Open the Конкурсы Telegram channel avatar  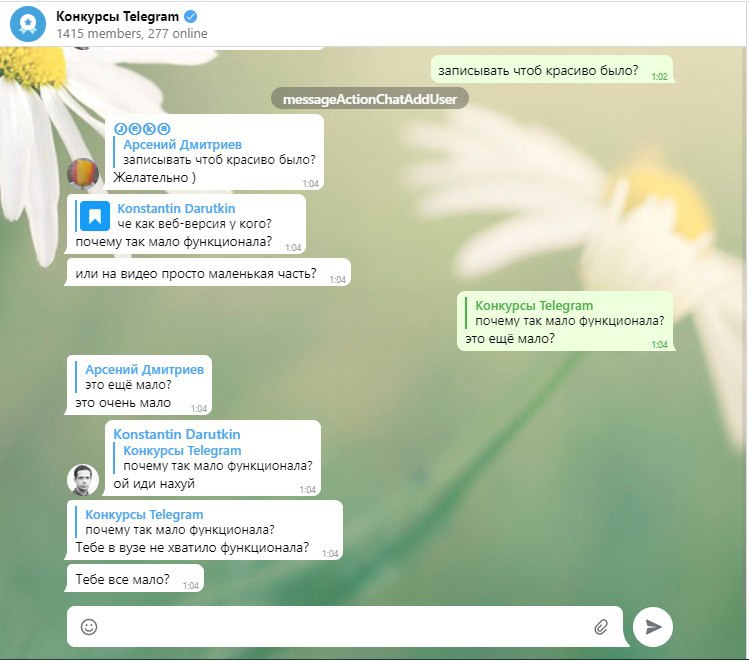point(28,24)
